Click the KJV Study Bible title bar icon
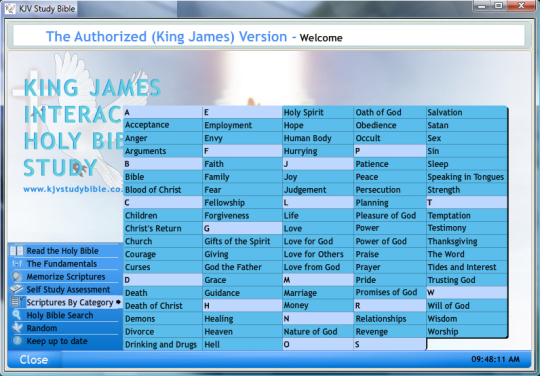Image resolution: width=540 pixels, height=376 pixels. pos(10,8)
